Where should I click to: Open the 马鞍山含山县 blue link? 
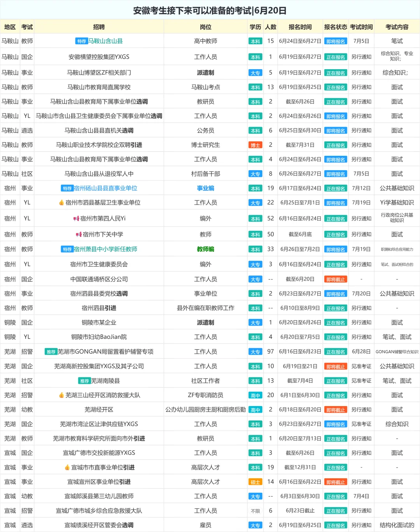coord(105,41)
